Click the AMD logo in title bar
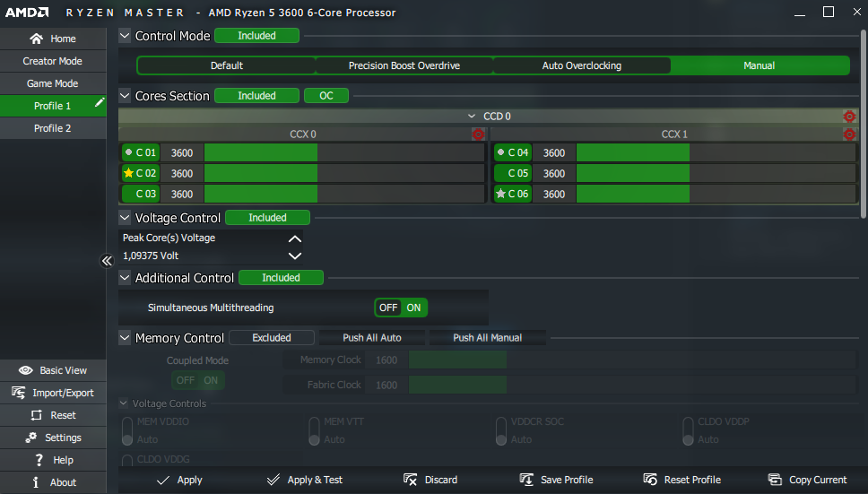 tap(27, 13)
